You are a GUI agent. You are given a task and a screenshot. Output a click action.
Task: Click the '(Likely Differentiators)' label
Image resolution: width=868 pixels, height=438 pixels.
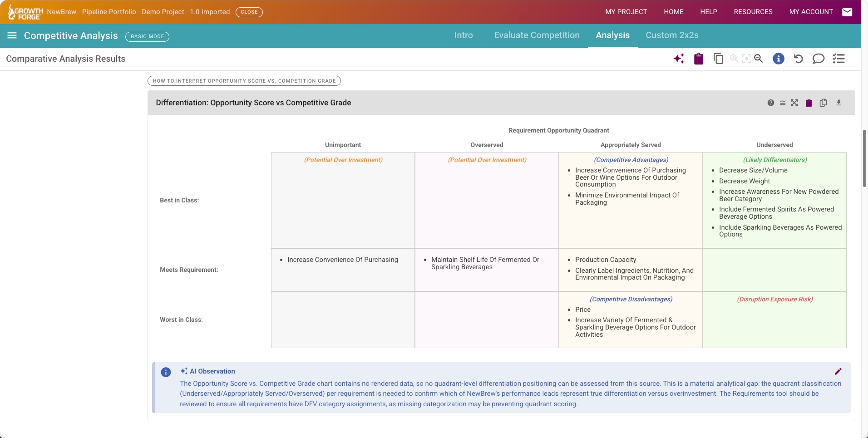775,160
